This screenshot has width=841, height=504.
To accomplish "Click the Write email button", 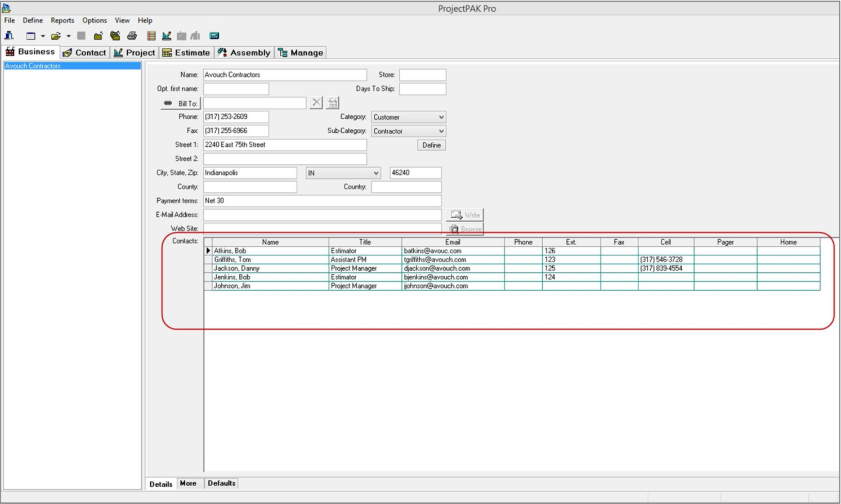I will point(466,215).
